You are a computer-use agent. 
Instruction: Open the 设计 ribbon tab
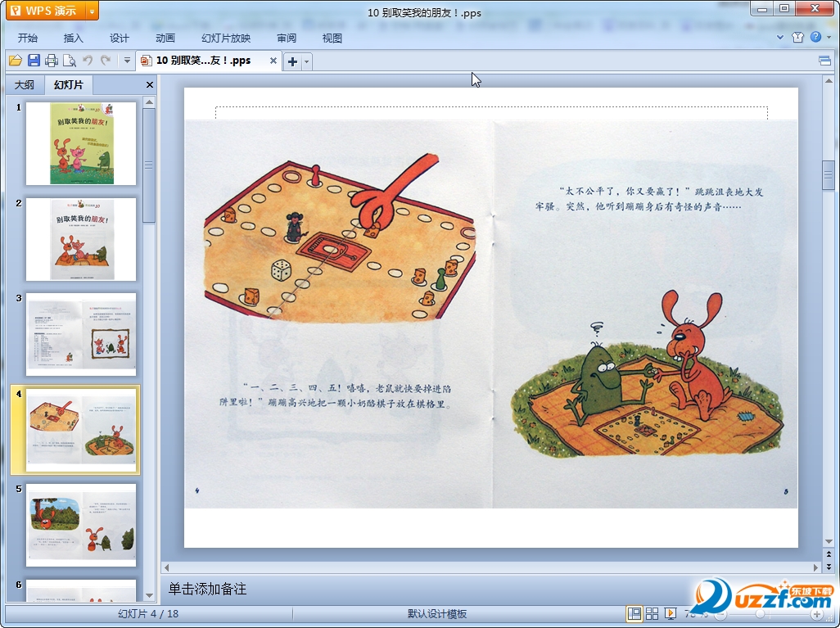pos(120,38)
